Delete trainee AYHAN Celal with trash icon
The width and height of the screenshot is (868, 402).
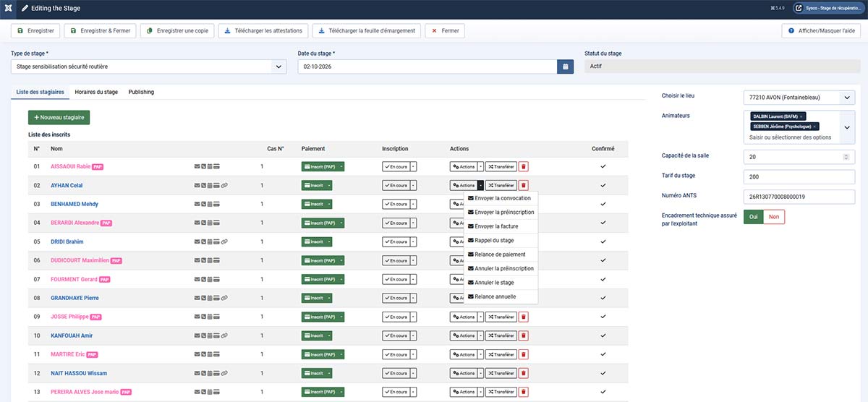pos(524,185)
